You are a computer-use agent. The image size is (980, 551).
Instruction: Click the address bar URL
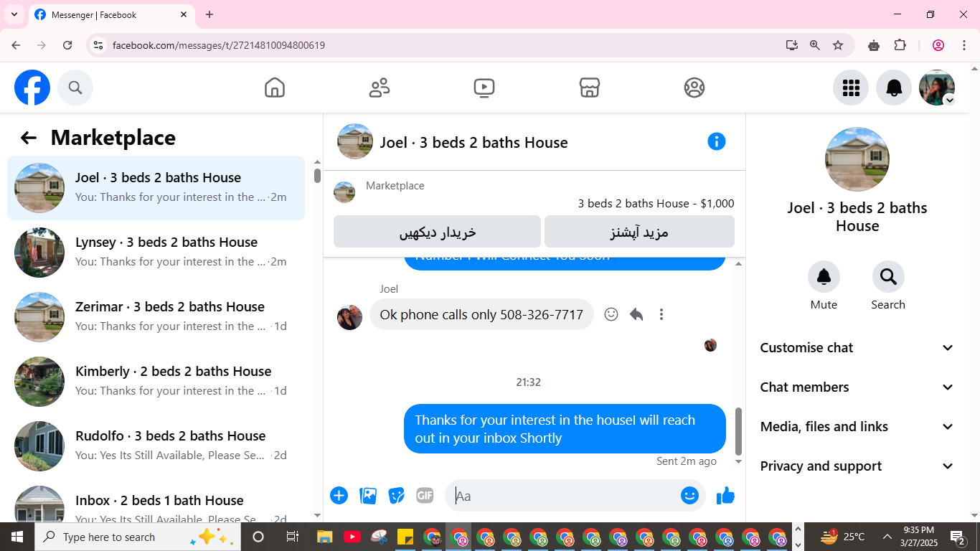[219, 45]
